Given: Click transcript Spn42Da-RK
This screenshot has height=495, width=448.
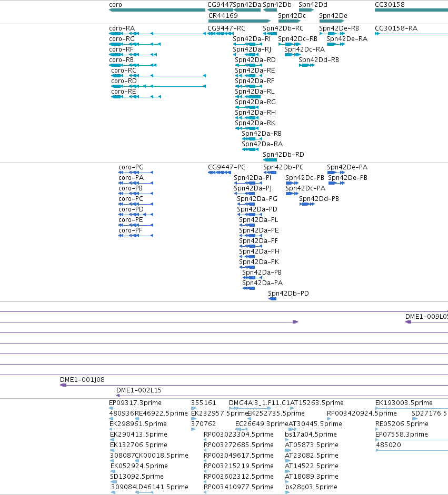Looking at the screenshot, I should tap(255, 123).
